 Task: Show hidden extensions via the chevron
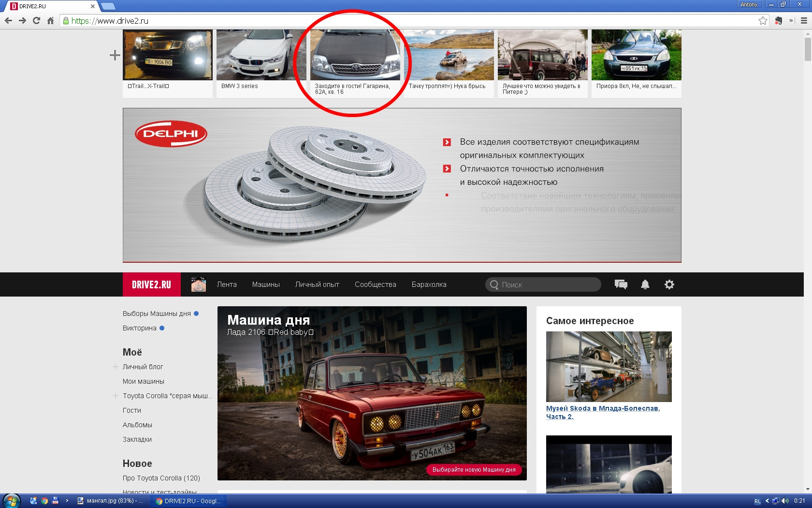click(x=791, y=21)
